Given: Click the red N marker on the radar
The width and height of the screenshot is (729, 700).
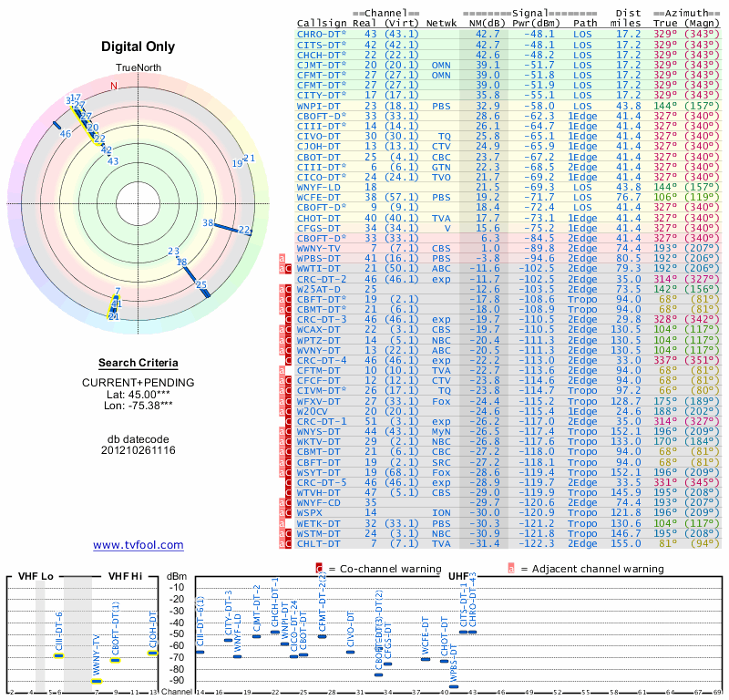Looking at the screenshot, I should click(114, 86).
